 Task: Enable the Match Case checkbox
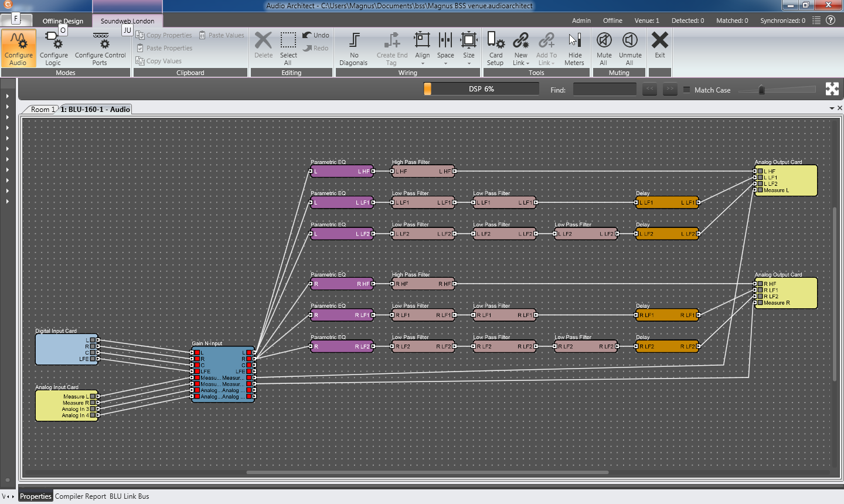pos(687,90)
